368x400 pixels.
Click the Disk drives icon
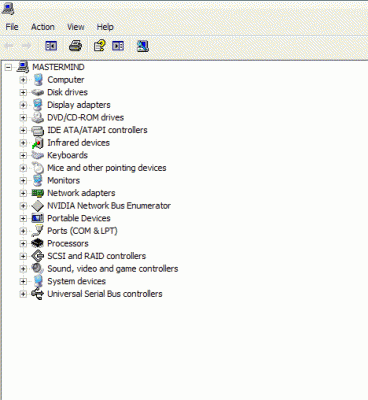tap(38, 92)
